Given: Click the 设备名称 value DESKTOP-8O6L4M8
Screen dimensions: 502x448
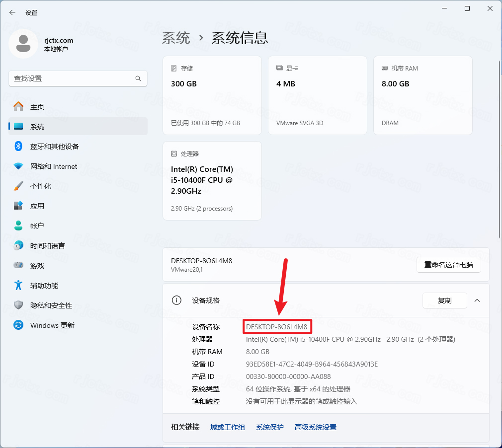Looking at the screenshot, I should (x=277, y=327).
